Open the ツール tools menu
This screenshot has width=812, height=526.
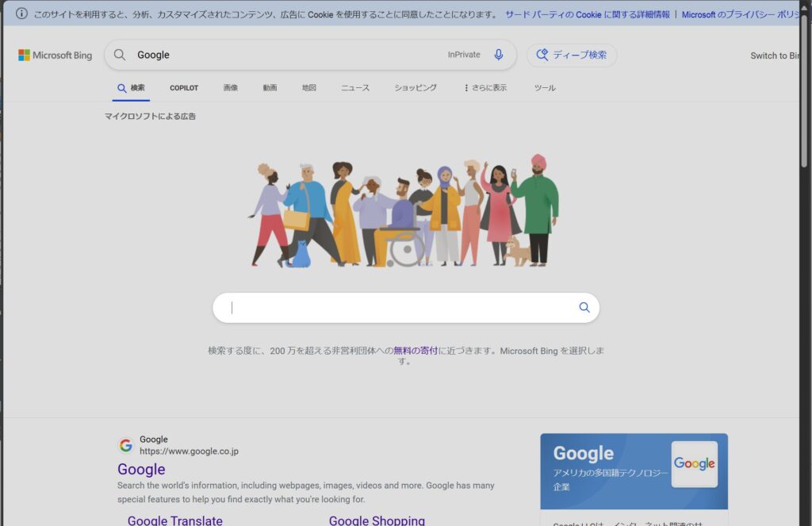pos(545,88)
